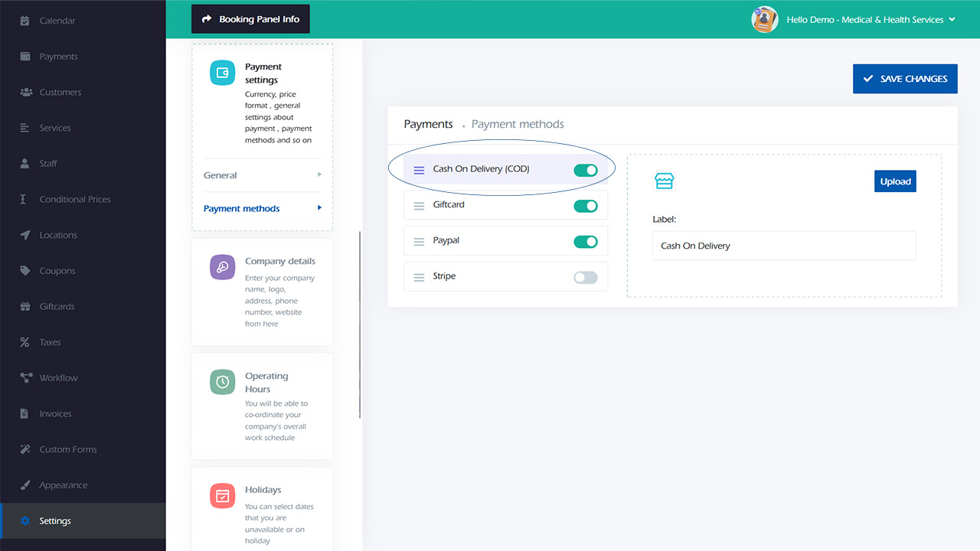Click the Custom Forms wand icon

(x=24, y=449)
